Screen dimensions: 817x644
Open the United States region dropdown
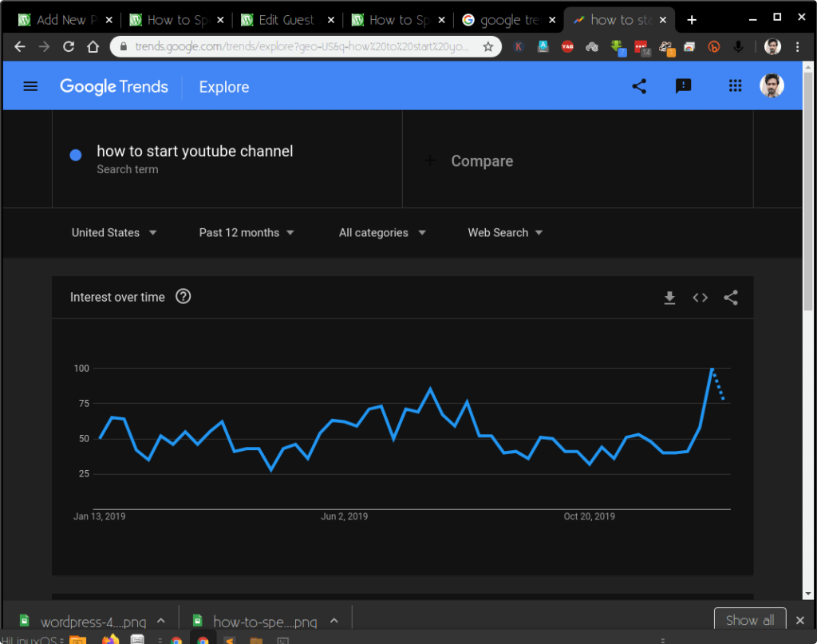coord(113,232)
